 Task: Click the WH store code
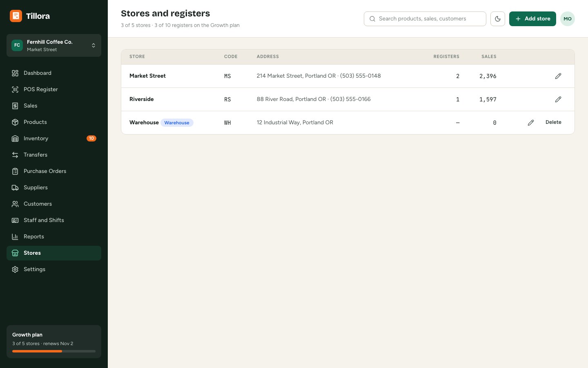tap(227, 123)
